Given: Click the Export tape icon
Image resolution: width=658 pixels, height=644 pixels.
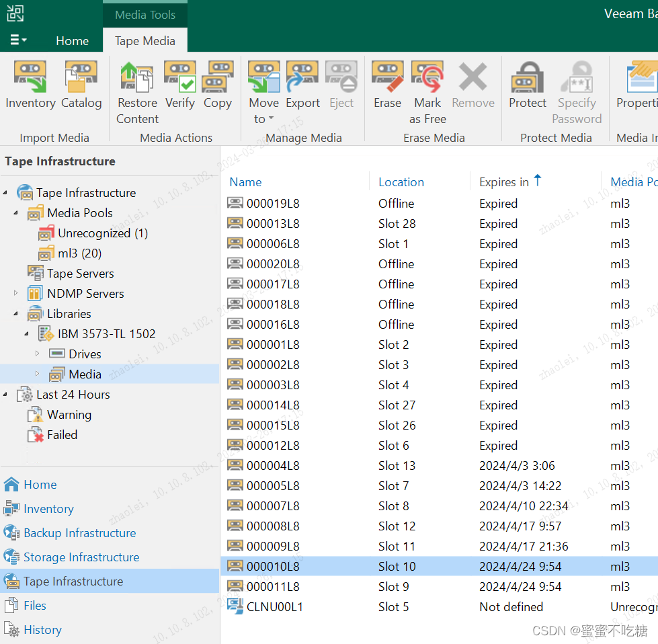Looking at the screenshot, I should tap(302, 77).
